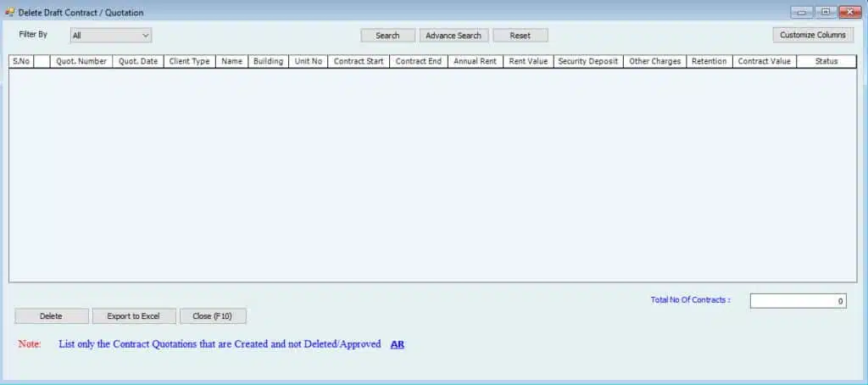Click the Client Type column header

pos(189,62)
